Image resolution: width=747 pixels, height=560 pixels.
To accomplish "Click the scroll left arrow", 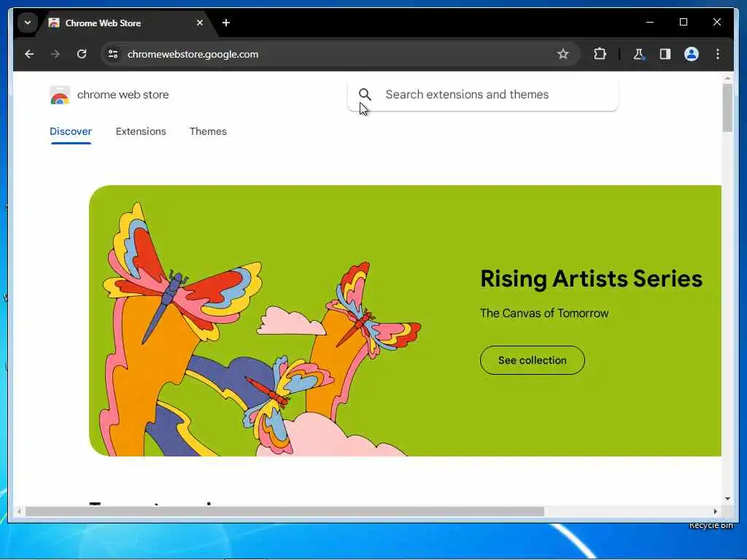I will 19,511.
